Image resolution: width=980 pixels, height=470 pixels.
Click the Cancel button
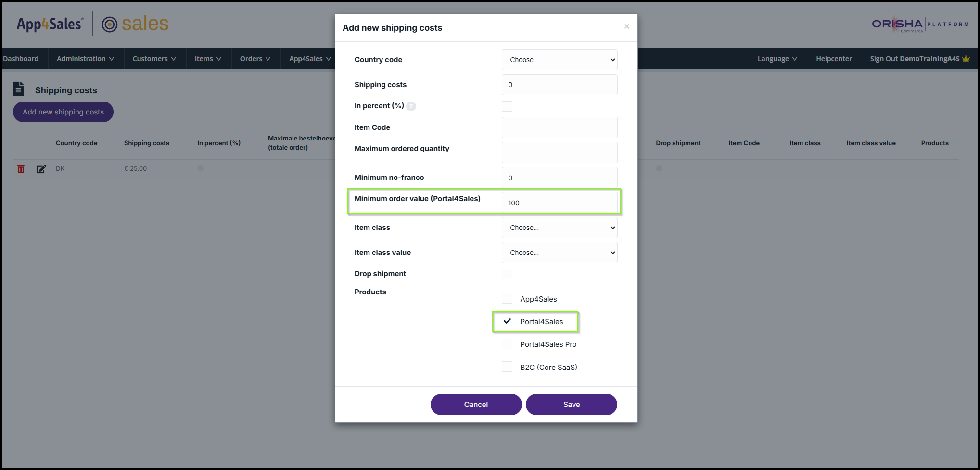pos(476,405)
